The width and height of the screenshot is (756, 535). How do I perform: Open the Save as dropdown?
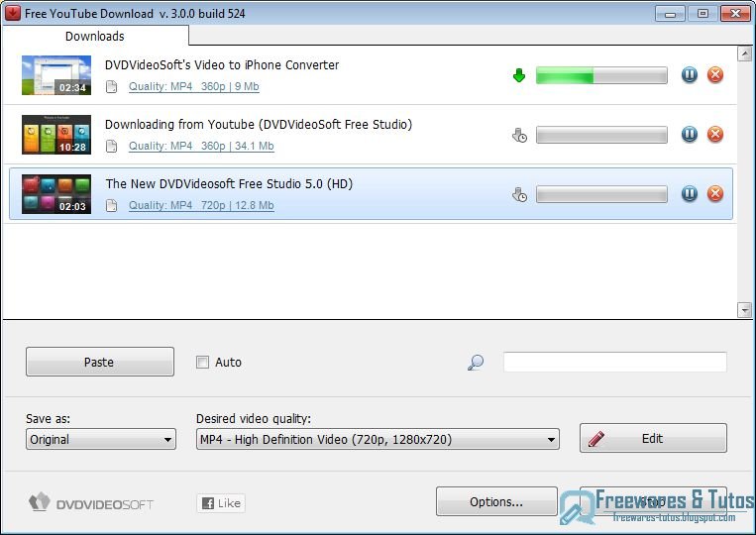[101, 439]
